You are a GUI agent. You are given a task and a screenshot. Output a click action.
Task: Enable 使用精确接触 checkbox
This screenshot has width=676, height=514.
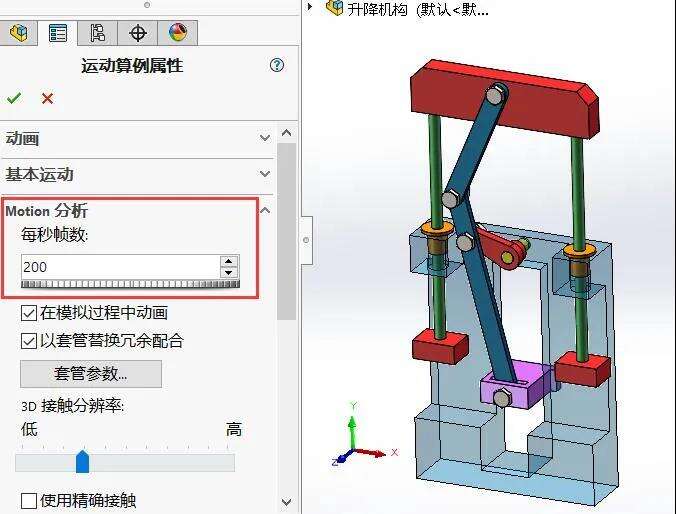click(29, 501)
